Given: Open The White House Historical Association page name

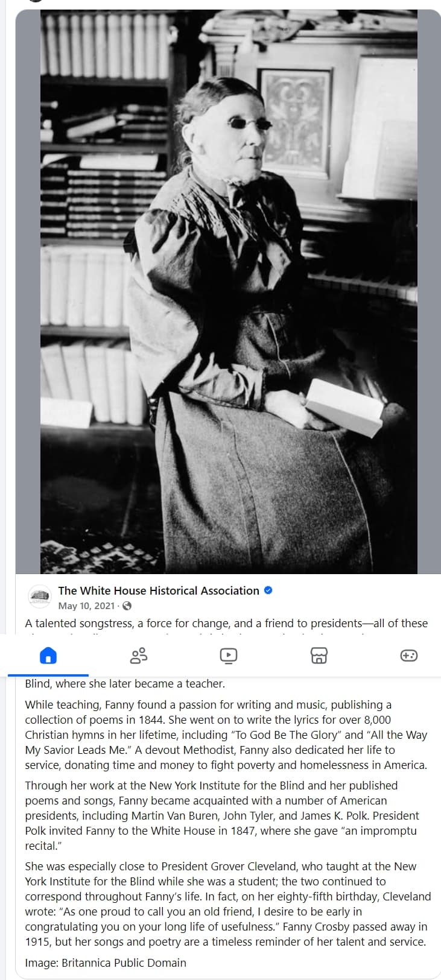Looking at the screenshot, I should point(159,590).
